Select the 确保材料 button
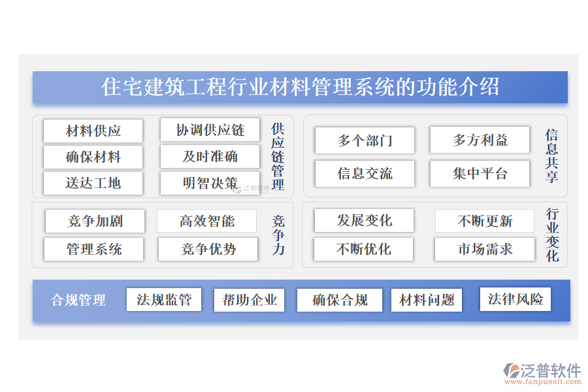The height and width of the screenshot is (392, 588). click(92, 157)
